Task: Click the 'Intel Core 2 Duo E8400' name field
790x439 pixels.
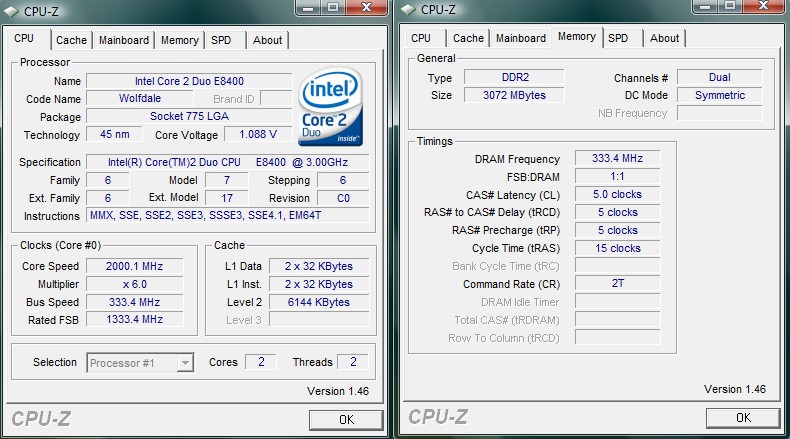Action: coord(189,81)
